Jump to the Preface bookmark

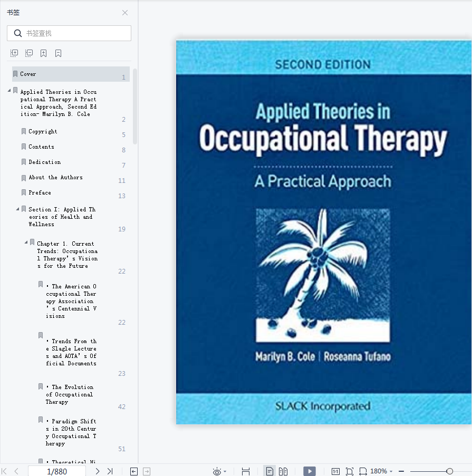coord(40,192)
